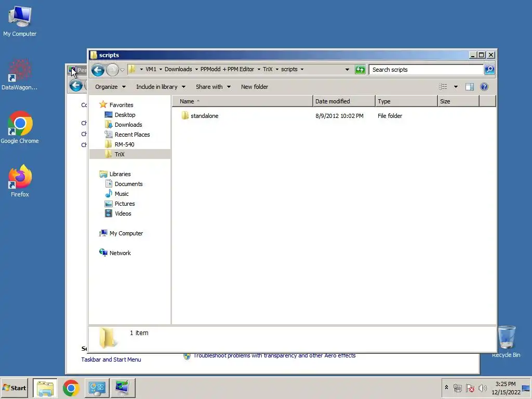Open My Computer desktop icon
Screen dimensions: 532x399
tap(20, 21)
